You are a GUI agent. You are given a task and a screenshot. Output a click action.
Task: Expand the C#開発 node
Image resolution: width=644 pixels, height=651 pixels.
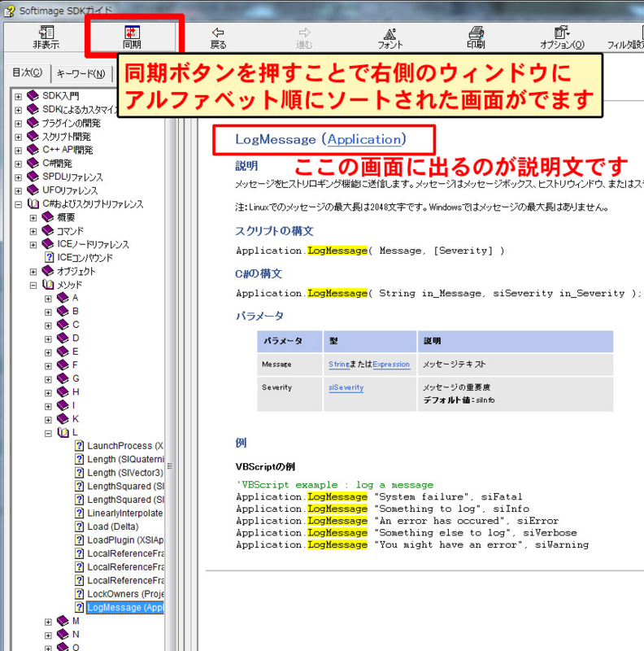[x=18, y=164]
